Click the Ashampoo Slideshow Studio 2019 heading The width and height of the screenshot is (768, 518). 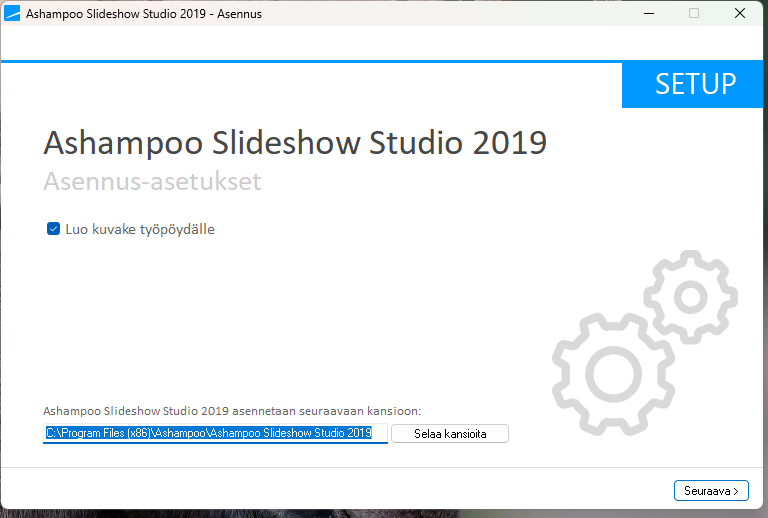295,143
